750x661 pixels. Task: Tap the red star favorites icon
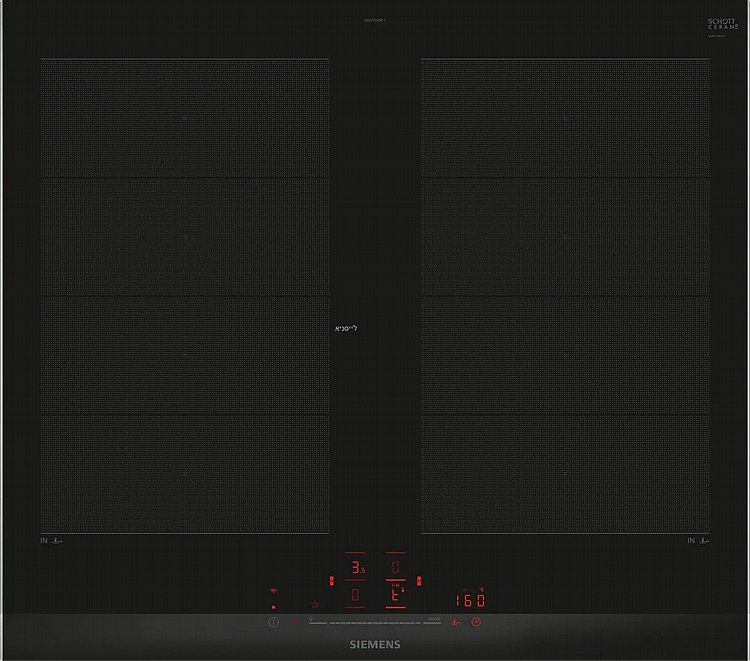315,604
